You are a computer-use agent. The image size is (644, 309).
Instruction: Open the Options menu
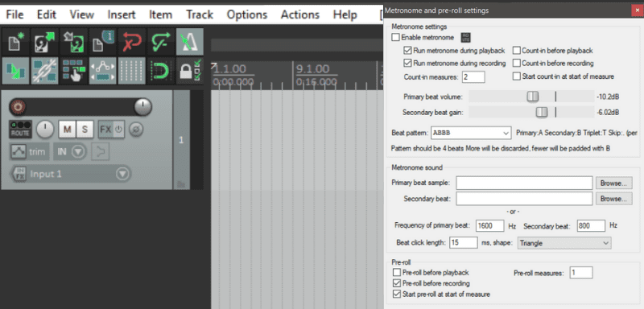click(x=247, y=14)
